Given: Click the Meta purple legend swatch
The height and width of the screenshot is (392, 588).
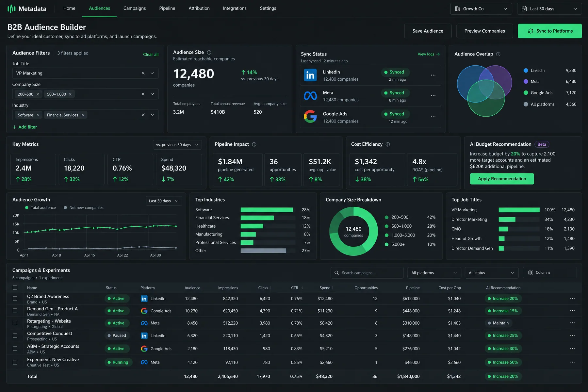Looking at the screenshot, I should click(x=526, y=81).
